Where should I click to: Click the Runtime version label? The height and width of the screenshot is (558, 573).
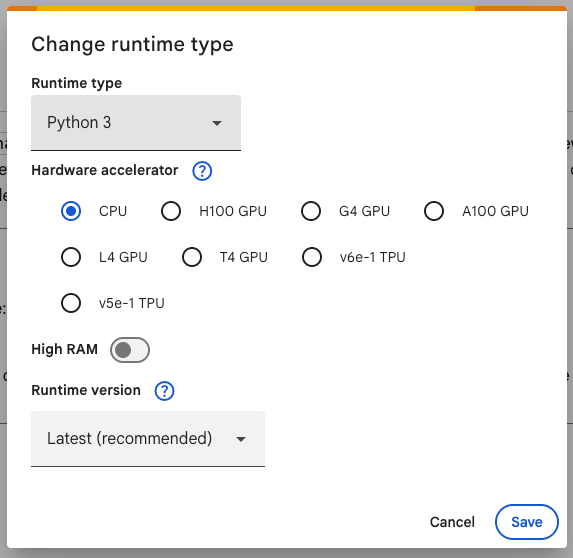click(86, 390)
